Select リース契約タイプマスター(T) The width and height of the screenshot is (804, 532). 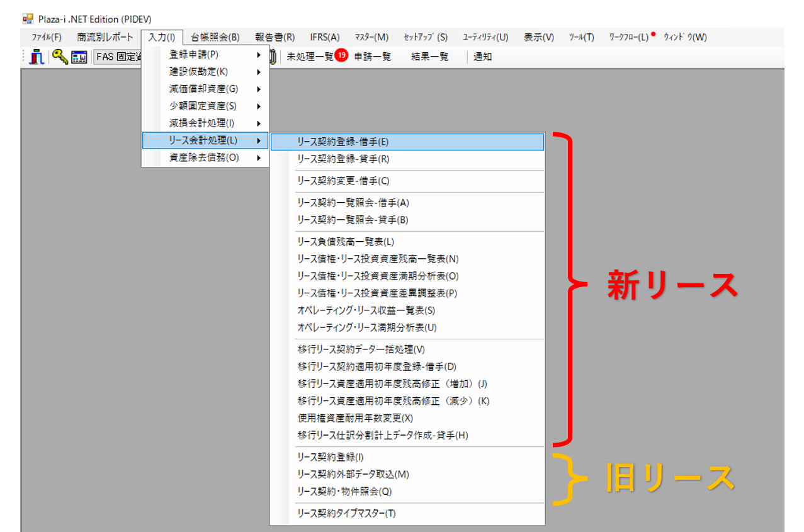[407, 513]
